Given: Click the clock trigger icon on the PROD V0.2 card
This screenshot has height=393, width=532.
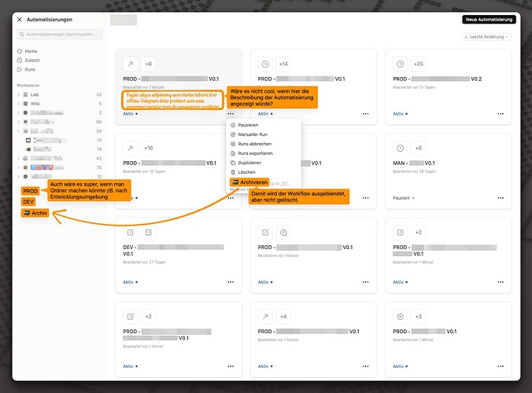Looking at the screenshot, I should (x=400, y=64).
